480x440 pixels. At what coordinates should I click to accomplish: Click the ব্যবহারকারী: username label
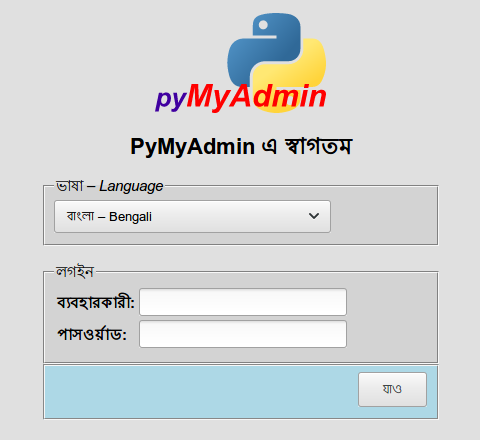click(96, 303)
